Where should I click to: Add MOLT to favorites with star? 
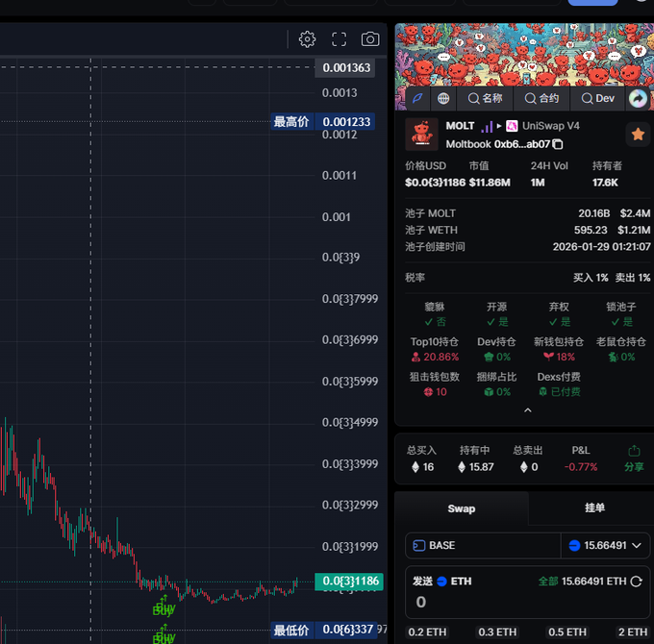[x=637, y=134]
